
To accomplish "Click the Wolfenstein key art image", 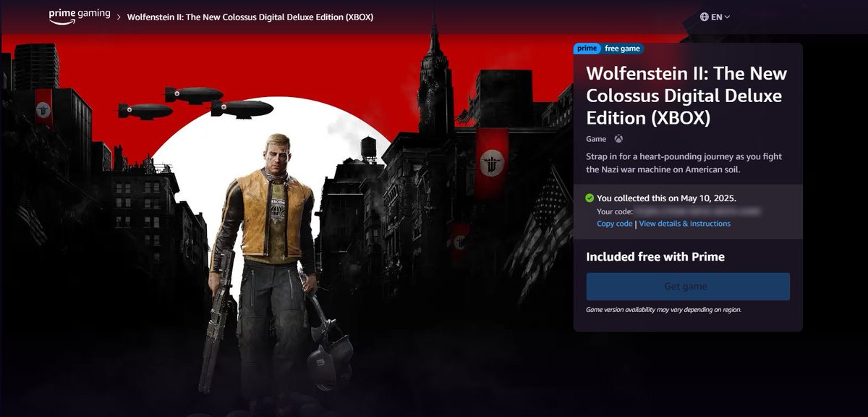I will coord(286,224).
